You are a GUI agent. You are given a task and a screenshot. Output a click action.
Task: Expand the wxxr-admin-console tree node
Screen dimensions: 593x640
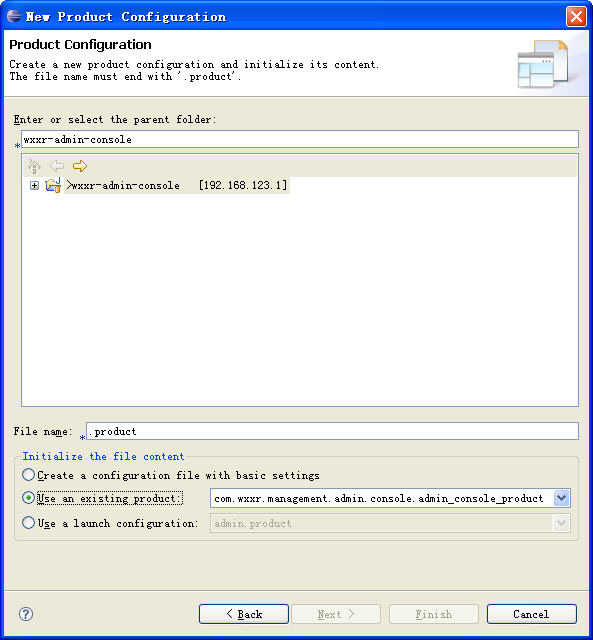point(34,186)
